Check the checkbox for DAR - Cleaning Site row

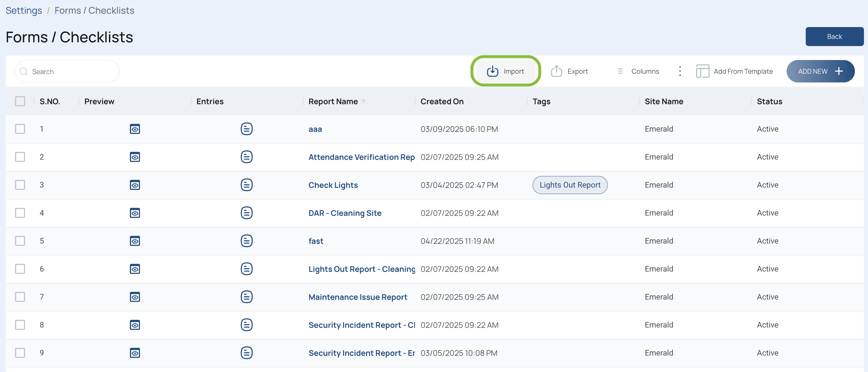20,212
